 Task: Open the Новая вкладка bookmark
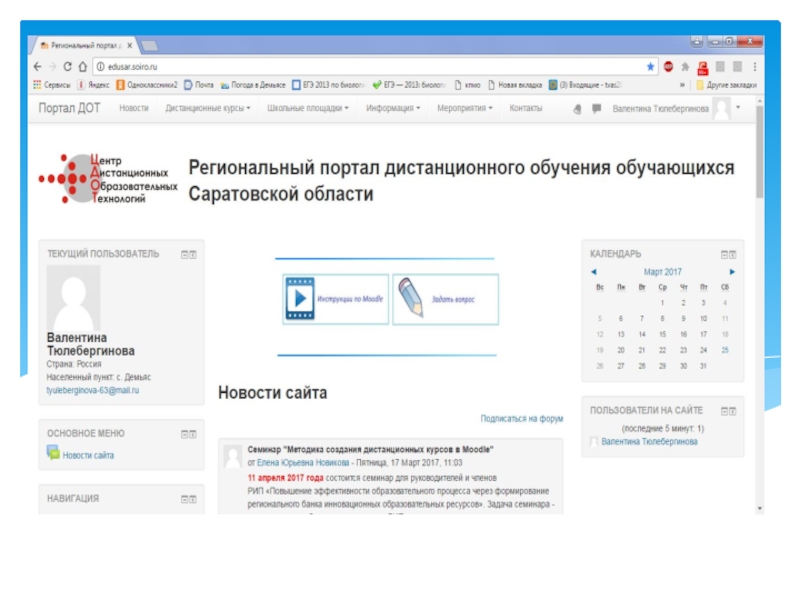point(515,85)
